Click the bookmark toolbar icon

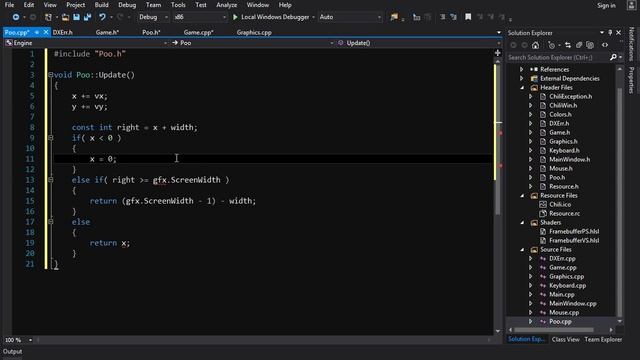pyautogui.click(x=468, y=17)
